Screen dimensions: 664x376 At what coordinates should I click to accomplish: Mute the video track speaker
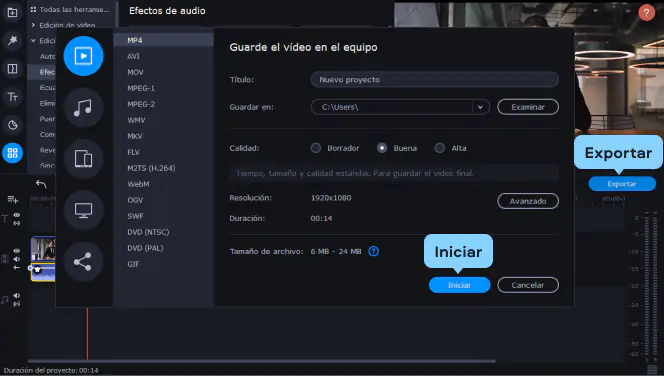point(17,259)
